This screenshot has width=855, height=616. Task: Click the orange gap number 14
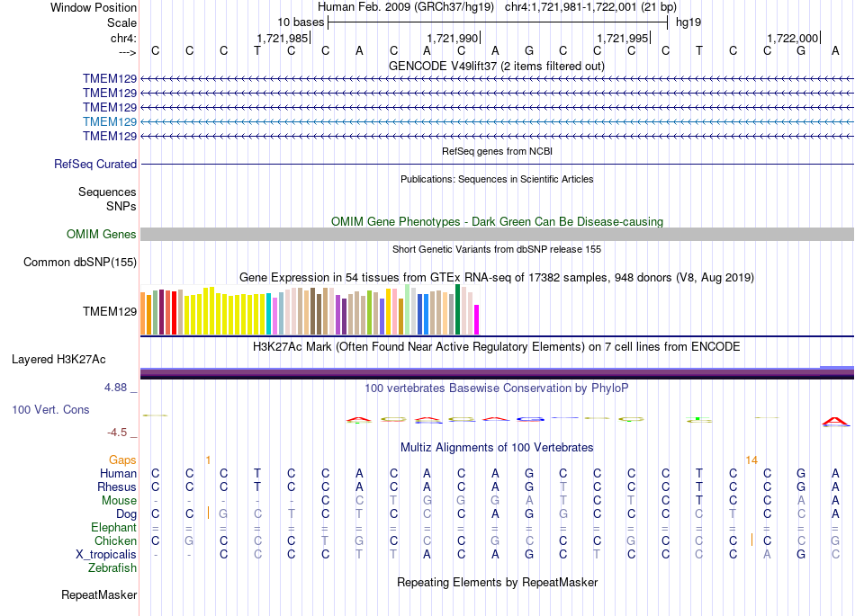point(751,460)
